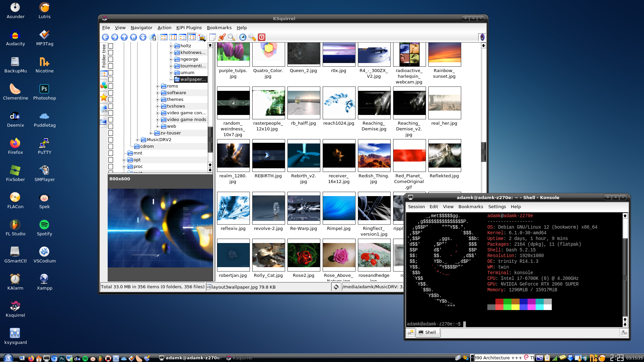The width and height of the screenshot is (644, 362).
Task: Tick the checkbox beside the ngeorge row
Action: pos(111,59)
